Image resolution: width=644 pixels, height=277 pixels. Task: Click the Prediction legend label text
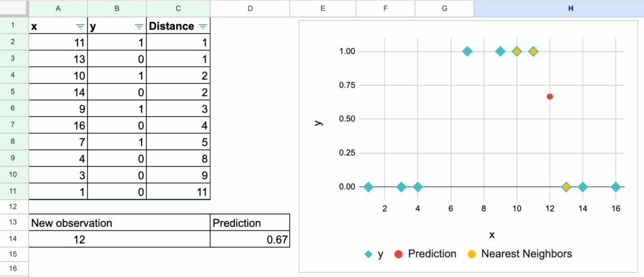(x=432, y=254)
